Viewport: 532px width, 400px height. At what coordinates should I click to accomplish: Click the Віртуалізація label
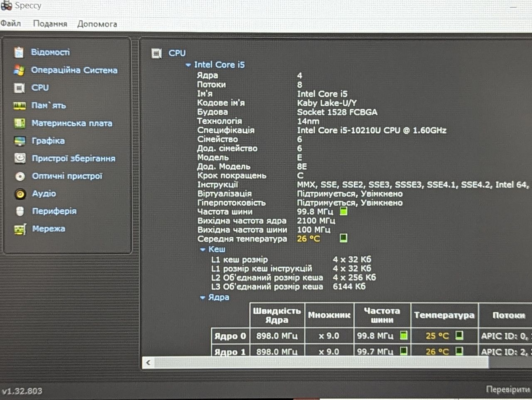tap(224, 194)
